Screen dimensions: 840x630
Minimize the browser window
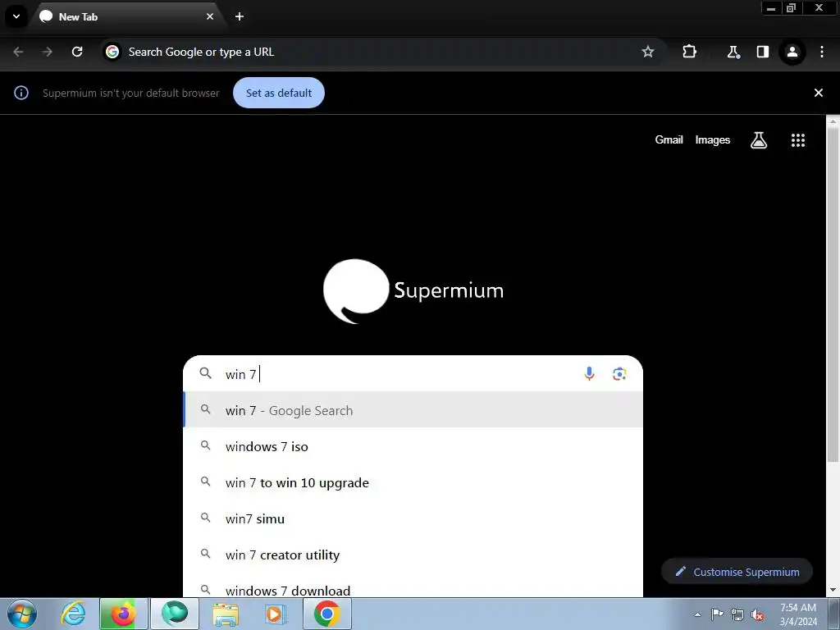[x=771, y=8]
